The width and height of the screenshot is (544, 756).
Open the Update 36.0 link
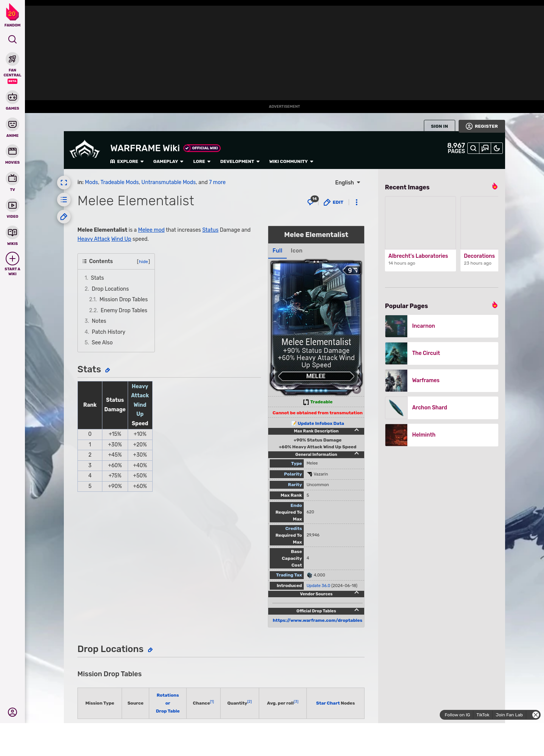tap(318, 586)
